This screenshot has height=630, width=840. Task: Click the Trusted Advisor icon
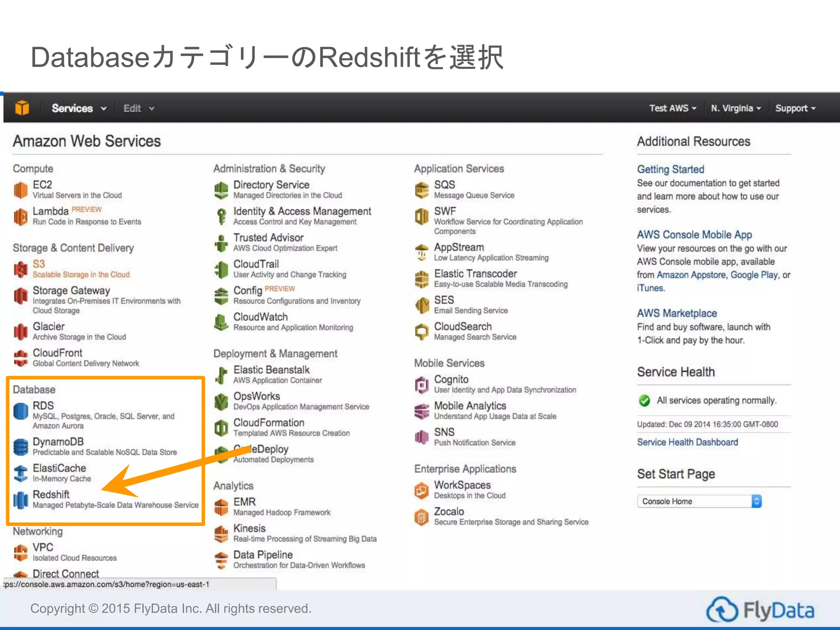221,243
